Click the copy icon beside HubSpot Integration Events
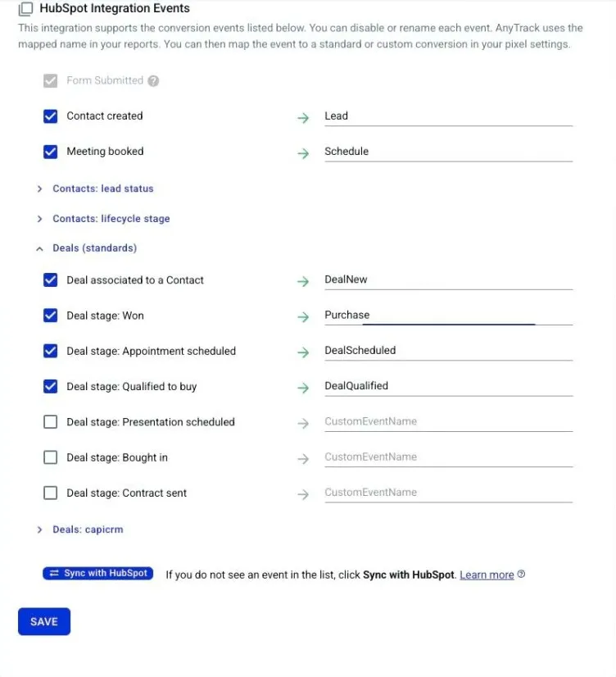Viewport: 616px width, 677px height. (x=26, y=9)
